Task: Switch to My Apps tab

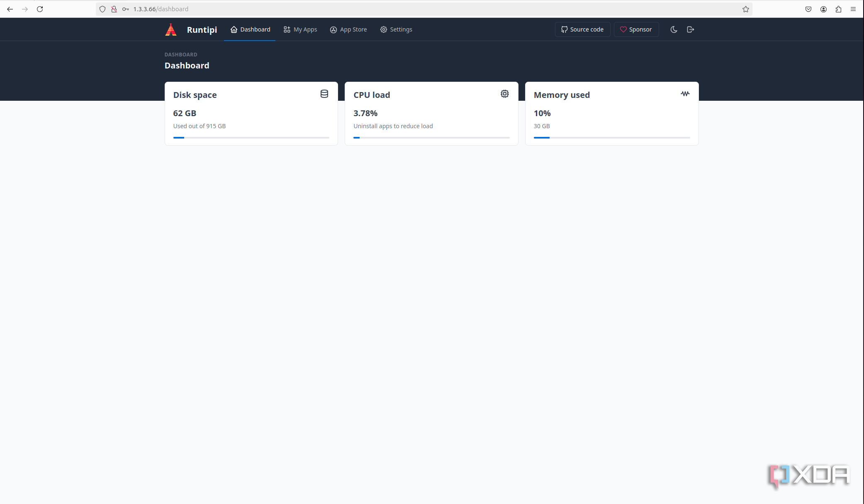Action: [x=300, y=29]
